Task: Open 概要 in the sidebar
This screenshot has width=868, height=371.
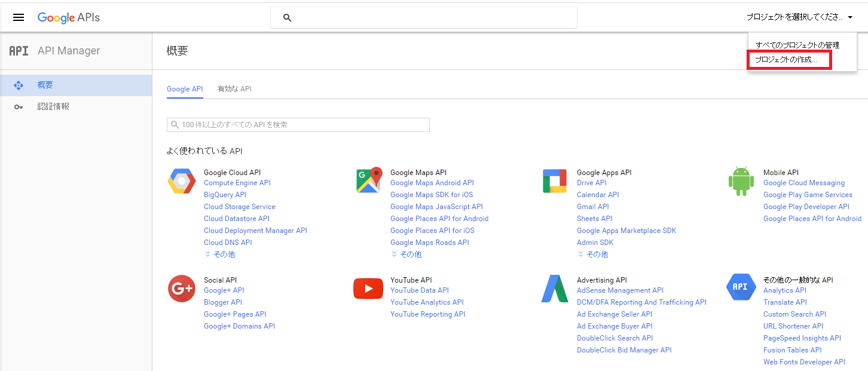Action: point(76,85)
